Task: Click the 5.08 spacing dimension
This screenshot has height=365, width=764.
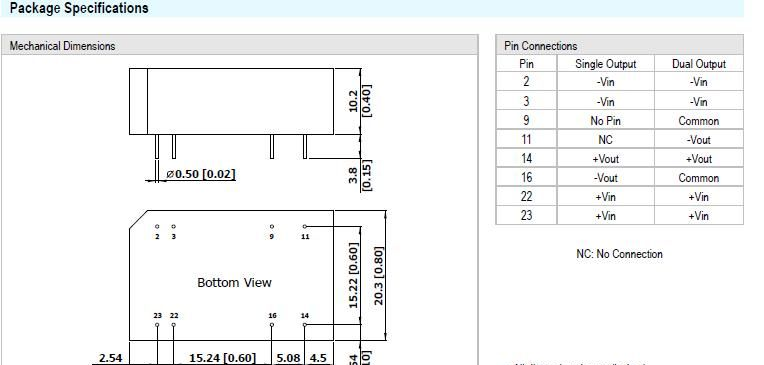Action: coord(288,358)
